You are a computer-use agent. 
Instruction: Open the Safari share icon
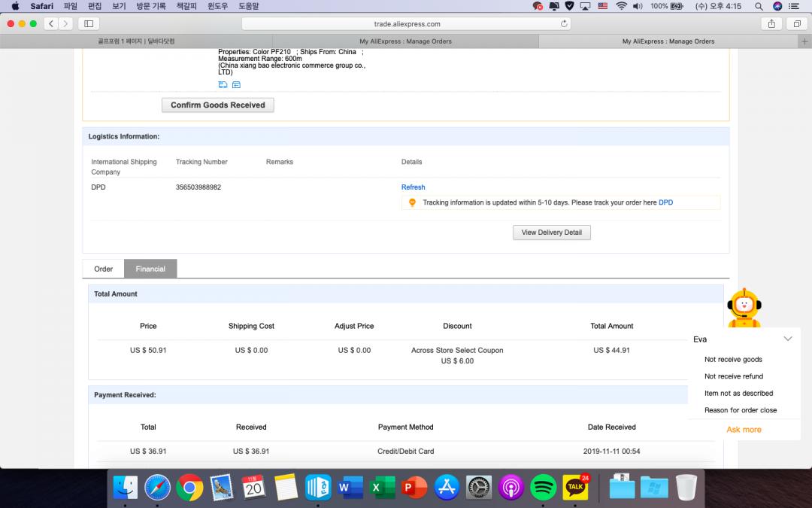pos(771,24)
